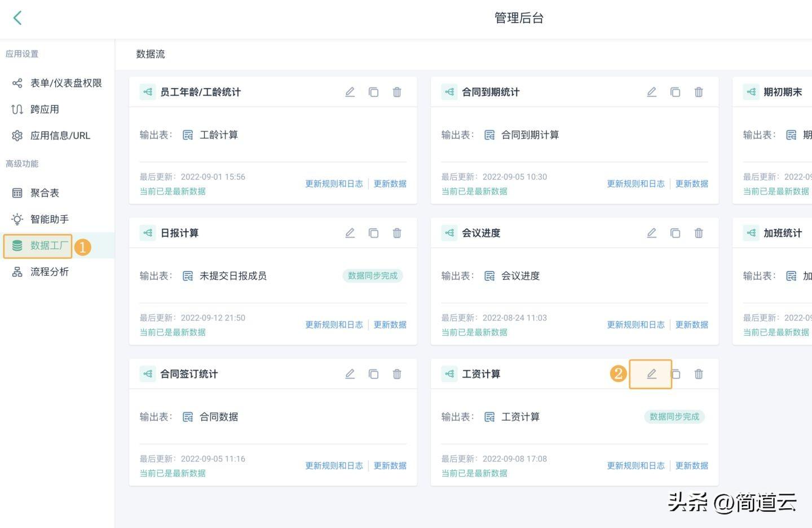This screenshot has height=528, width=812.
Task: Edit the 员工年龄/工龄统计 data flow
Action: (x=350, y=92)
